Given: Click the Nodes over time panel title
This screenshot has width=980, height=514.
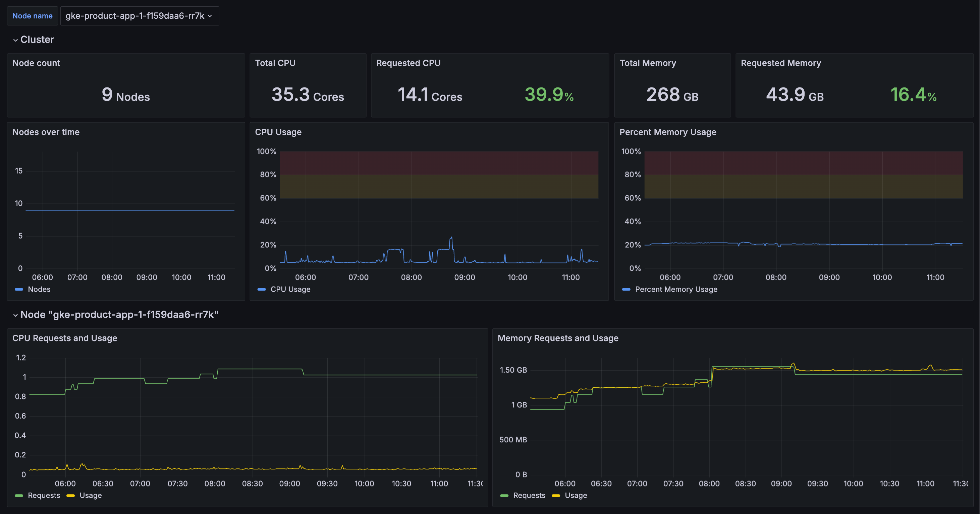Looking at the screenshot, I should pos(46,132).
